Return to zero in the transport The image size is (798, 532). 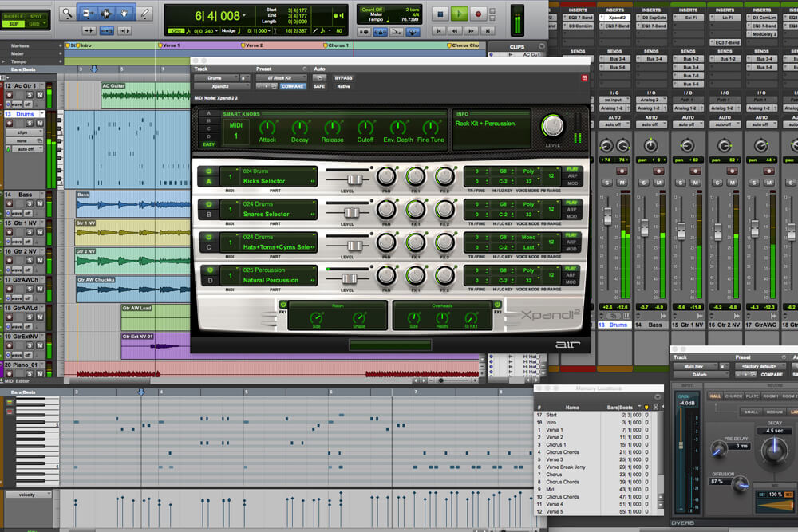(439, 32)
